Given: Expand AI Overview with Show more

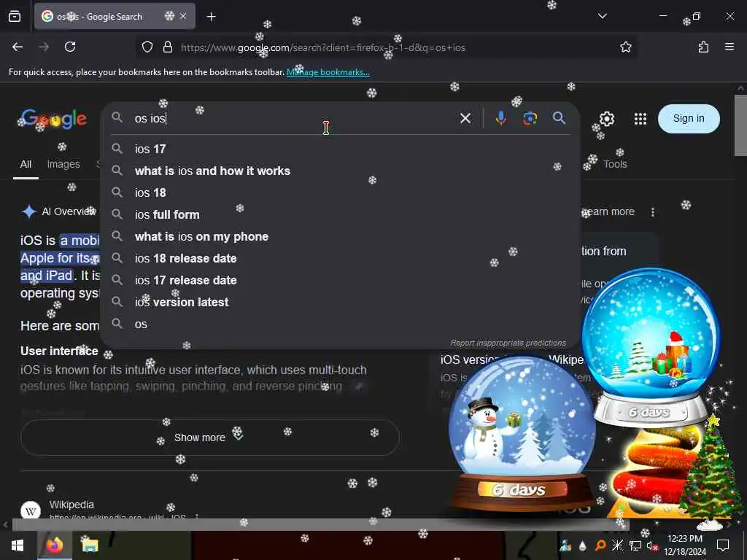Looking at the screenshot, I should pos(209,437).
